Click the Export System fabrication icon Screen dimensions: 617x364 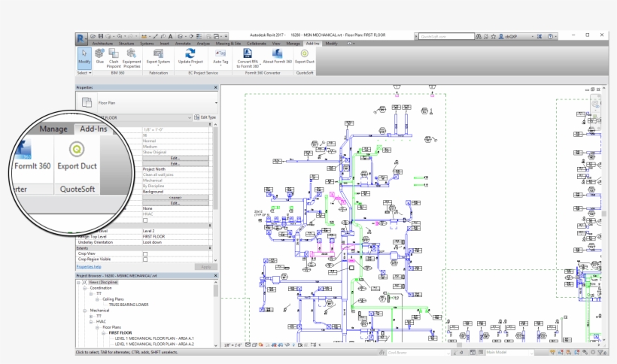click(x=158, y=53)
